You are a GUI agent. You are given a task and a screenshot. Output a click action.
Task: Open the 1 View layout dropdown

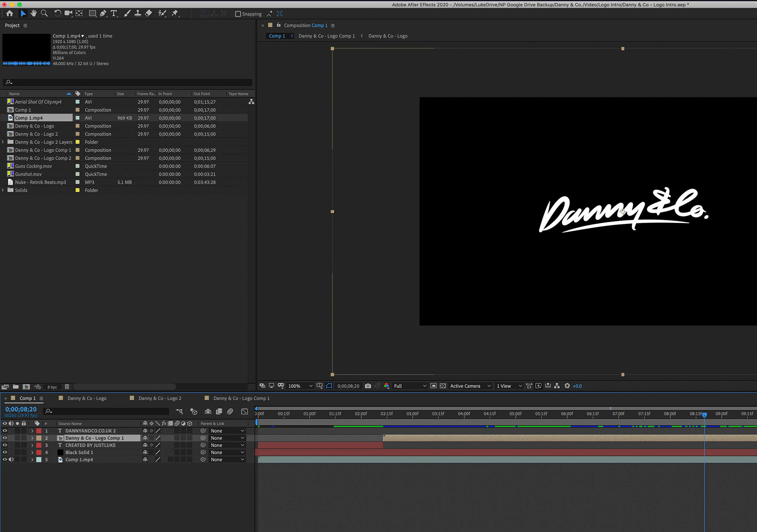509,386
